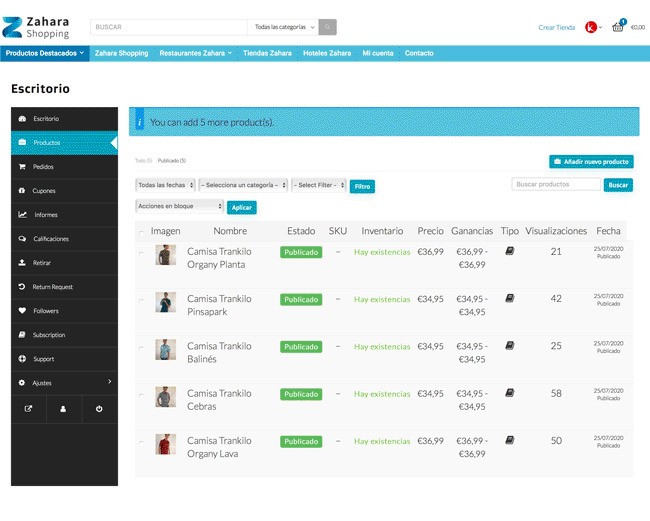Click the 'Añadir nuevo producto' button

(x=590, y=161)
